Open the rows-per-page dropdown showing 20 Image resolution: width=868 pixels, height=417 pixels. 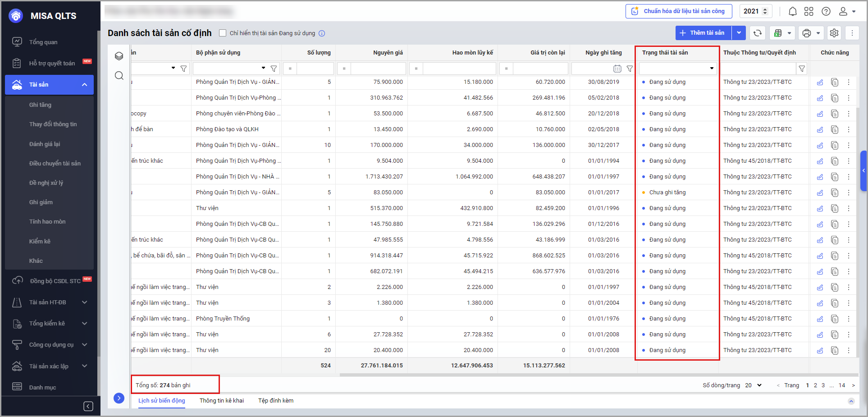pyautogui.click(x=754, y=385)
